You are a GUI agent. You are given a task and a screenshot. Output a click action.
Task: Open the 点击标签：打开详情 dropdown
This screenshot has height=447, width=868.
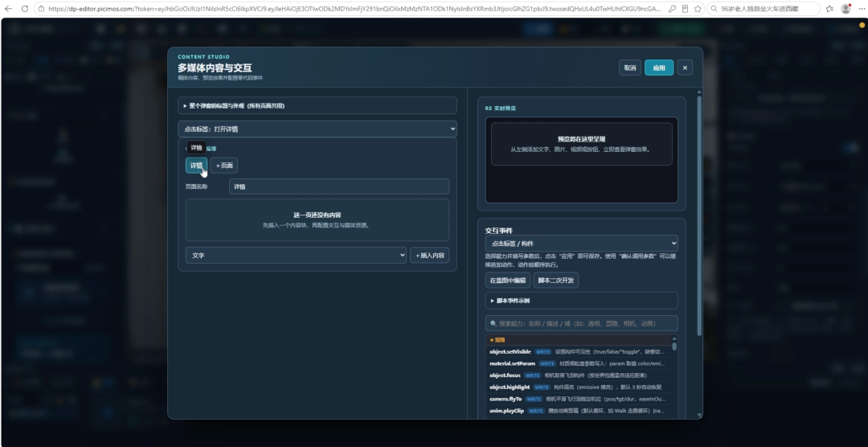(x=317, y=129)
